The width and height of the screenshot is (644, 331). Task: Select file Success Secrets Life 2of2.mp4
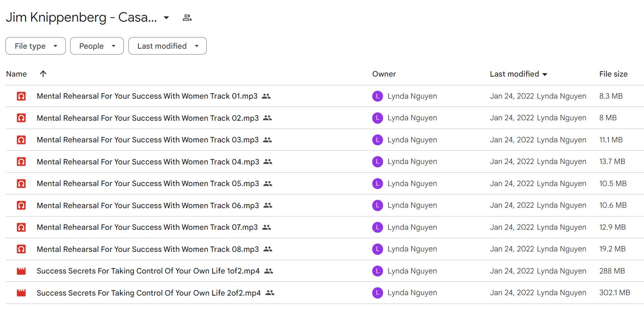[x=149, y=293]
